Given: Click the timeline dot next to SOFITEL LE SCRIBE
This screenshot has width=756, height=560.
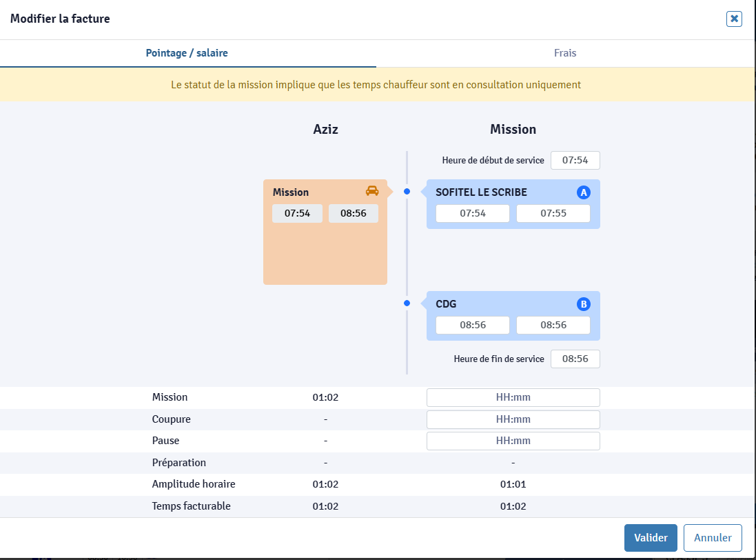Looking at the screenshot, I should 407,192.
